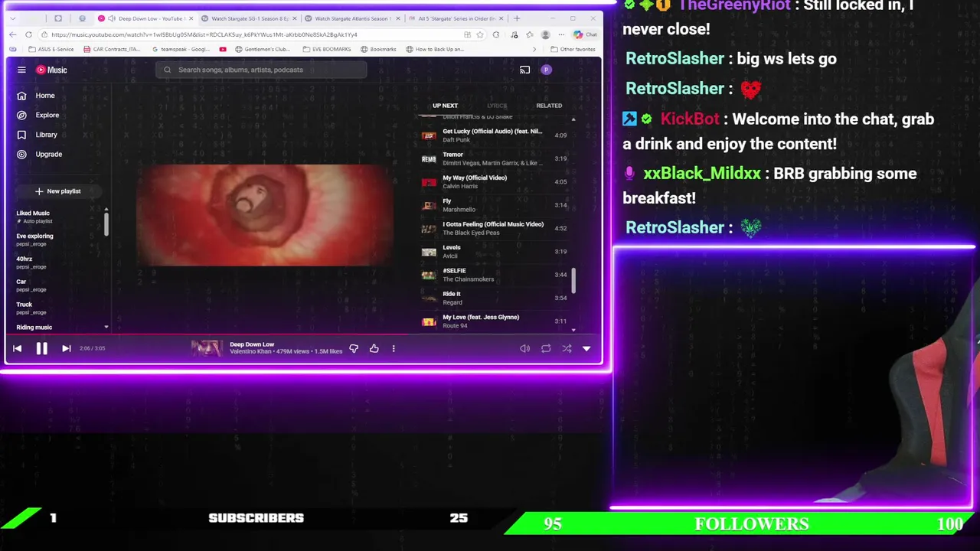Click the queue scroll-down arrow
This screenshot has width=980, height=551.
[x=573, y=330]
